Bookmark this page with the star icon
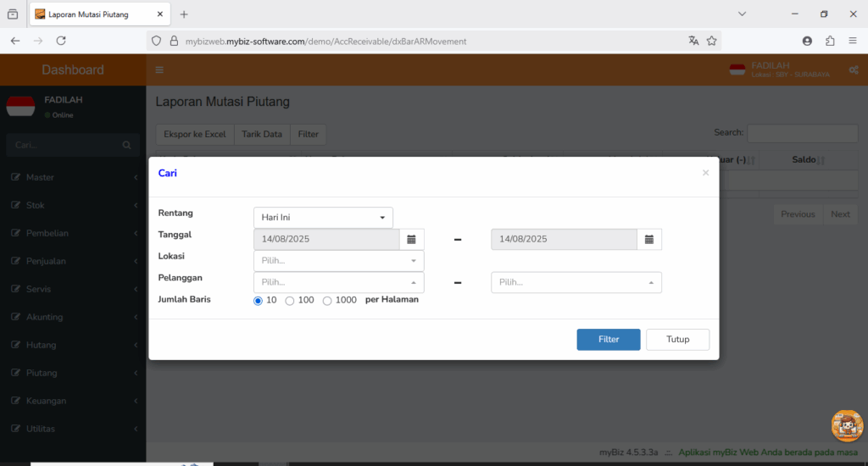868x466 pixels. point(712,41)
